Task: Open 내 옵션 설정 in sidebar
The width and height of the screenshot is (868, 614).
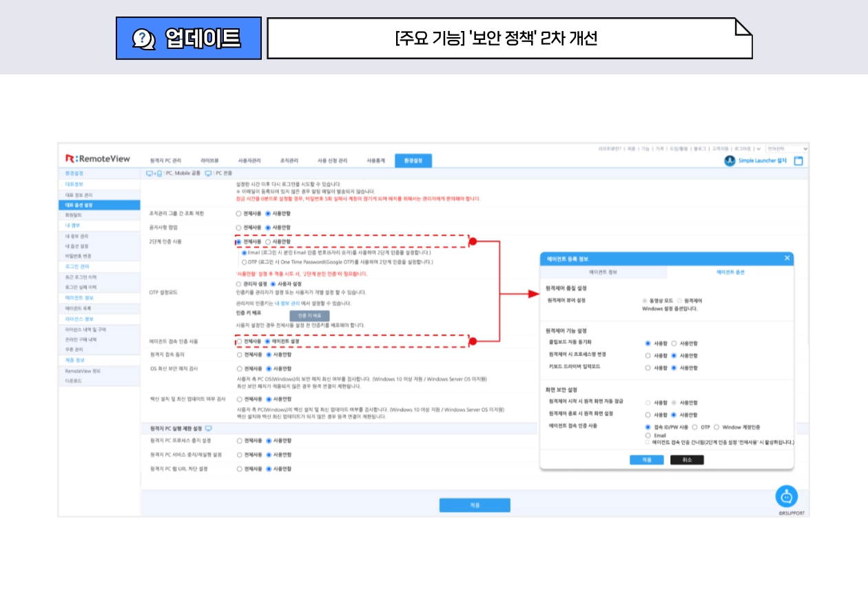Action: (76, 246)
